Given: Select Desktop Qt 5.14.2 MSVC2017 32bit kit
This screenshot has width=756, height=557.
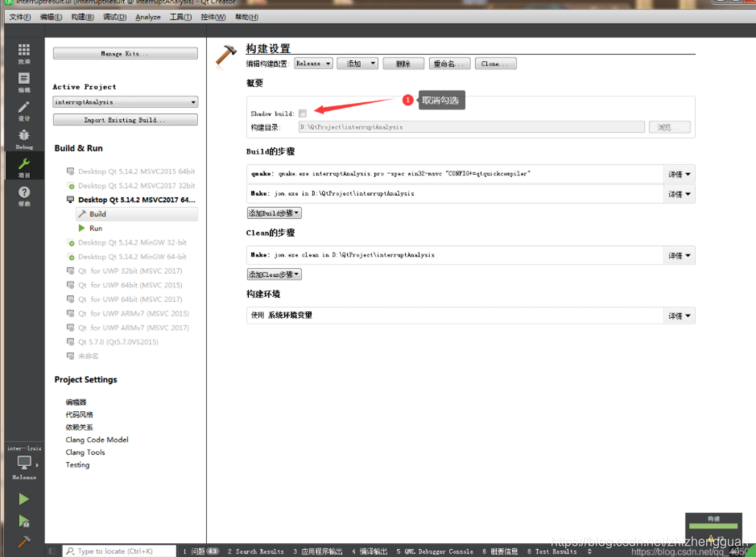Looking at the screenshot, I should tap(136, 185).
